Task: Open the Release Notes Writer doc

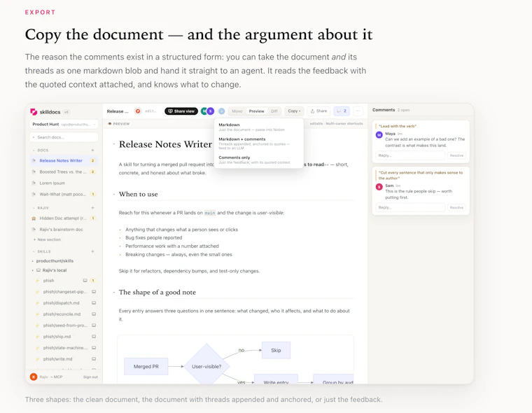Action: pyautogui.click(x=64, y=161)
